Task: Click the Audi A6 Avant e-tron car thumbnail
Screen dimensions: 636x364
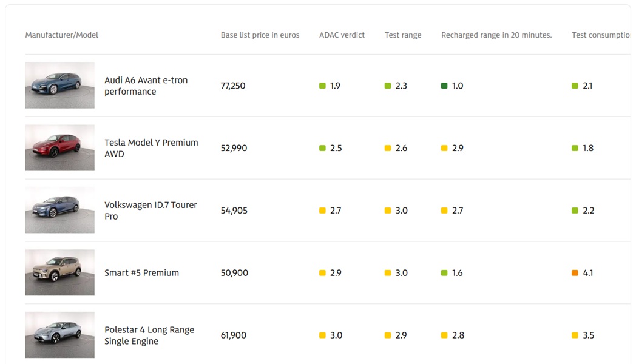Action: point(59,86)
